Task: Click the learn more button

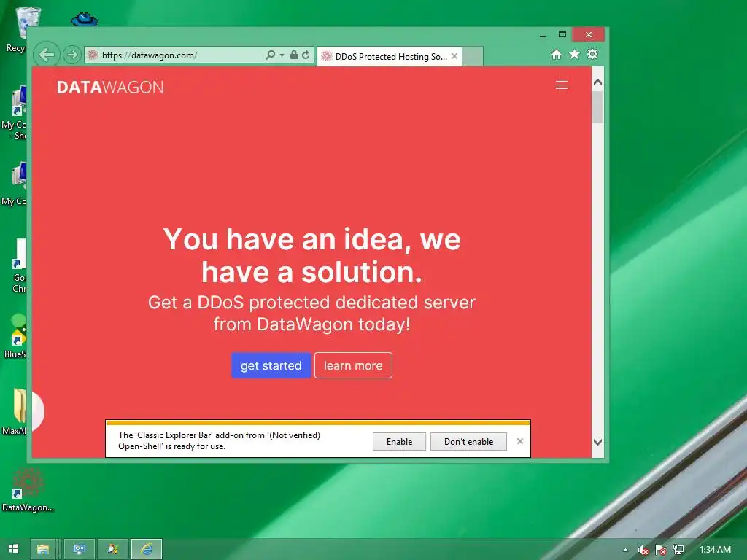Action: tap(353, 365)
